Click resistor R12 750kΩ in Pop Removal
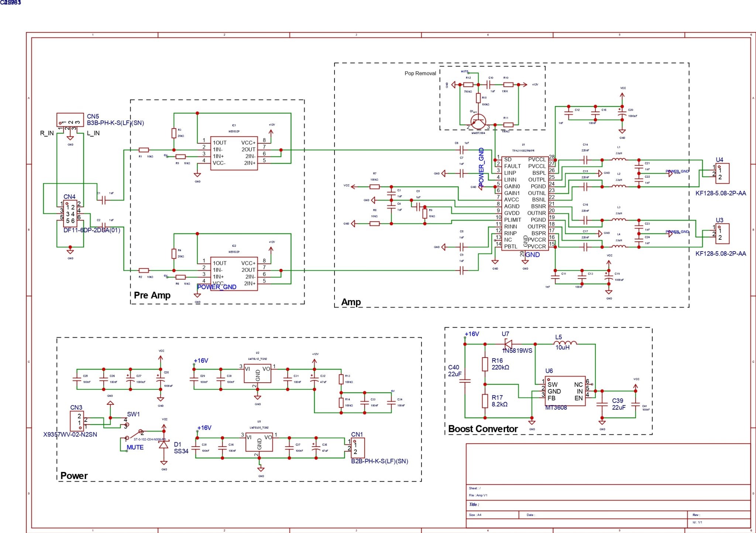 pos(468,85)
